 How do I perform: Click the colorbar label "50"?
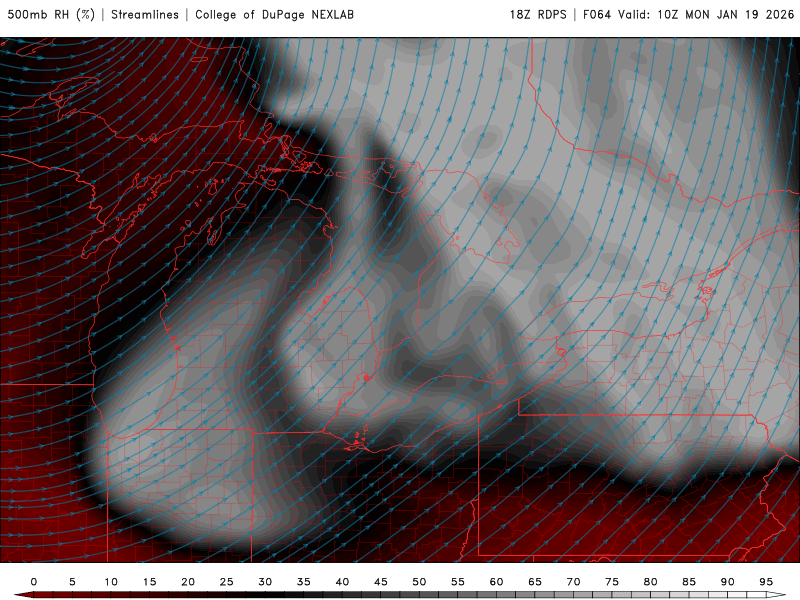click(x=419, y=582)
